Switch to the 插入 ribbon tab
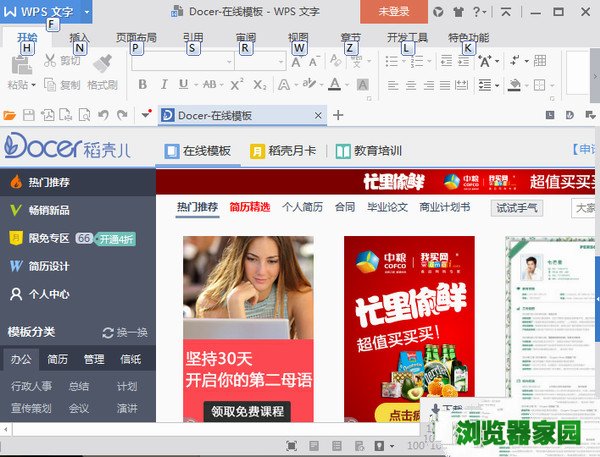 78,37
